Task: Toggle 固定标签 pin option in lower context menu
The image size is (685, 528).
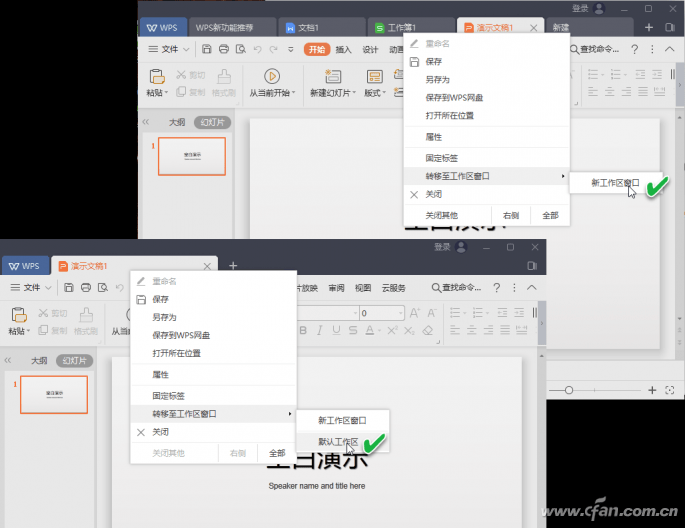Action: (168, 395)
